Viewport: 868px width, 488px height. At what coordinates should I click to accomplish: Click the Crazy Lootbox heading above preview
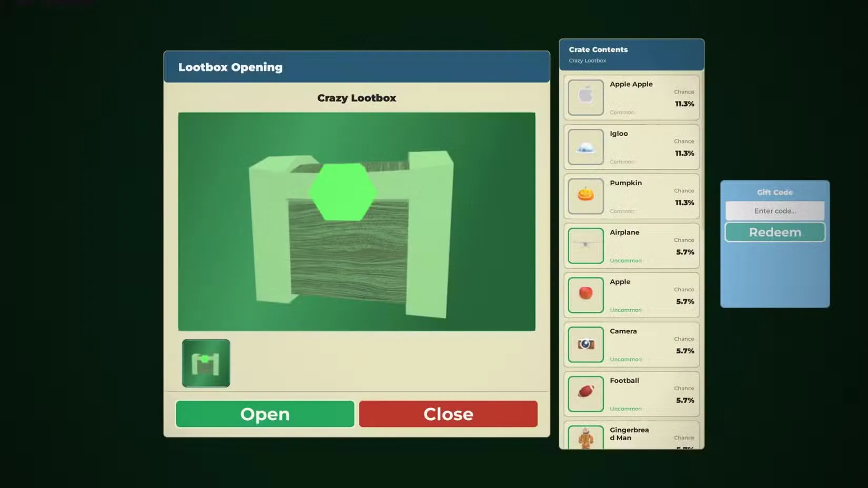click(357, 98)
